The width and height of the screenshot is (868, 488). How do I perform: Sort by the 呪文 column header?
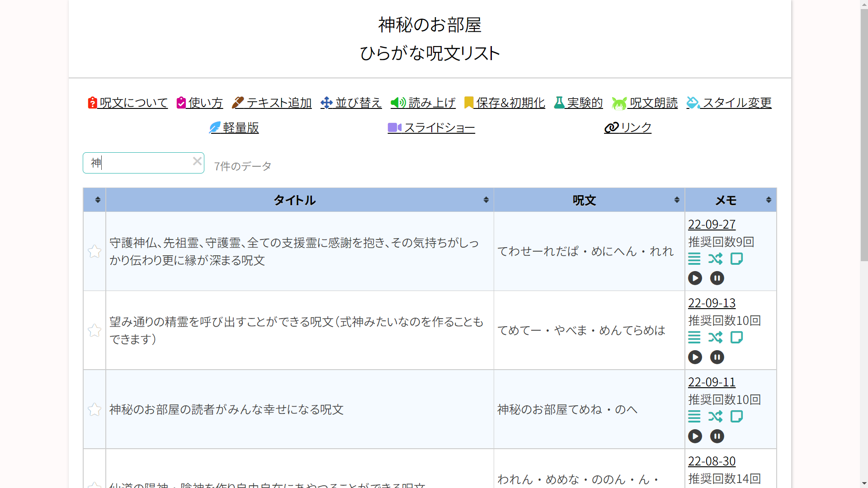(x=584, y=200)
